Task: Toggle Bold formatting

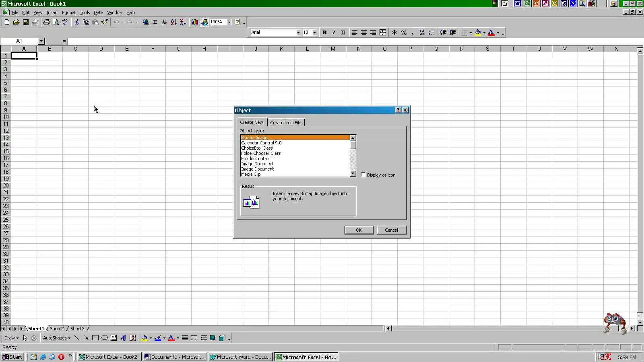Action: (324, 33)
